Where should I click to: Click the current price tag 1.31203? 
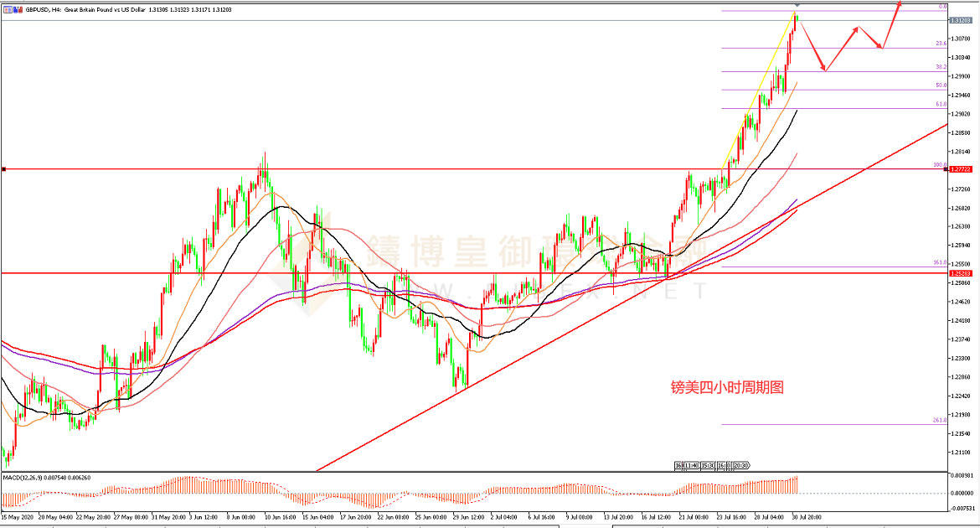point(960,20)
